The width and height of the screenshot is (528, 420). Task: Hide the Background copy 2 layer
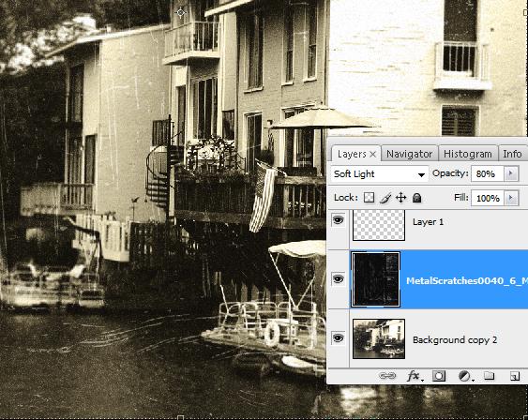click(x=338, y=338)
